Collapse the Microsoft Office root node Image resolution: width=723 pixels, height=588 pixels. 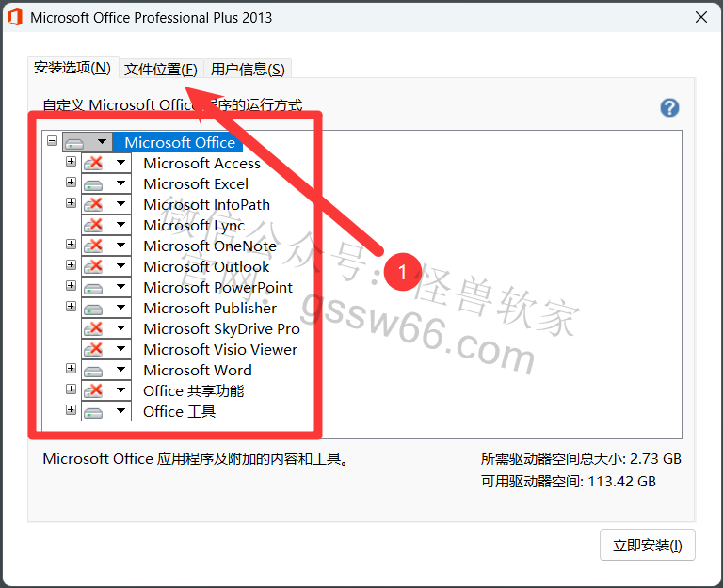52,140
